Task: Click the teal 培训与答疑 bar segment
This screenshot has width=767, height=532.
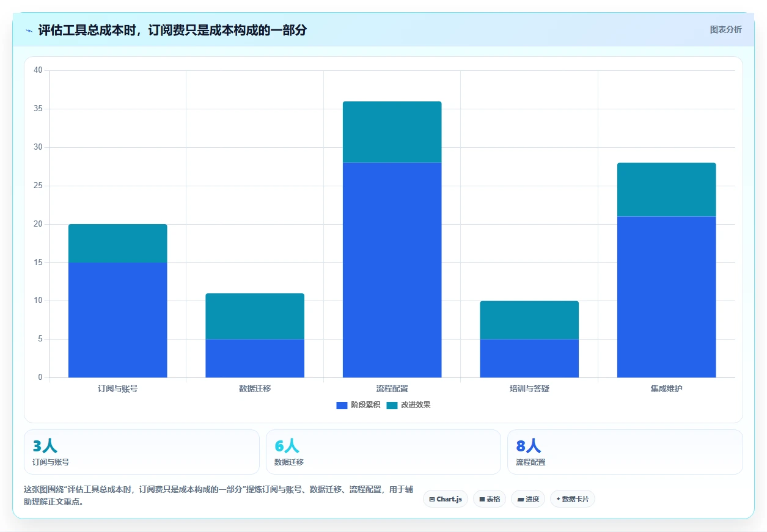Action: pos(529,320)
